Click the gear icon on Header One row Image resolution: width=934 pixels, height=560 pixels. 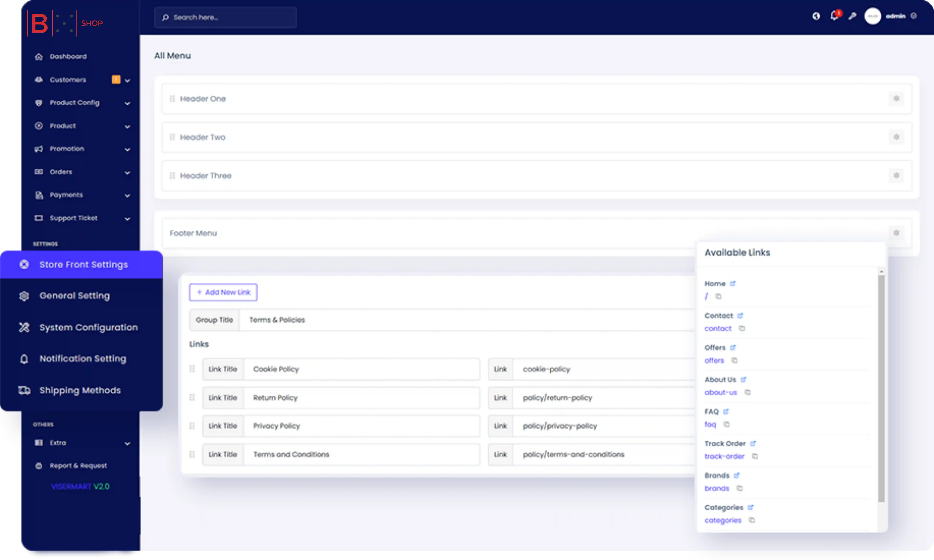point(896,99)
